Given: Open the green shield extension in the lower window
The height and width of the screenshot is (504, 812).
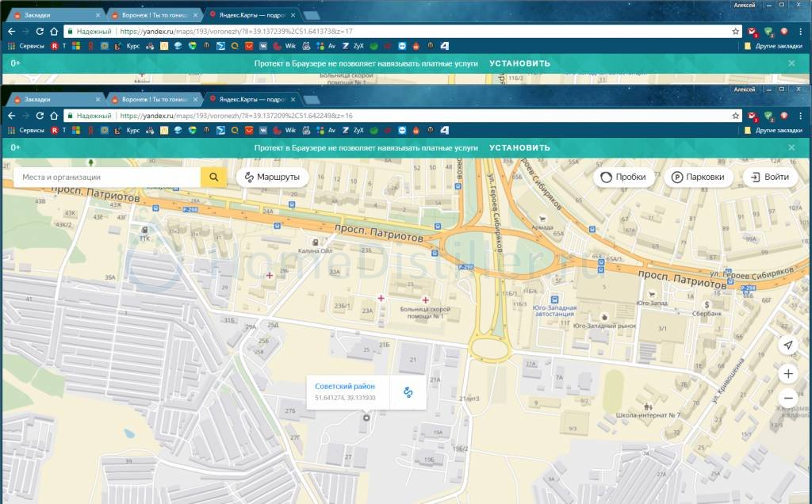Looking at the screenshot, I should pyautogui.click(x=769, y=116).
